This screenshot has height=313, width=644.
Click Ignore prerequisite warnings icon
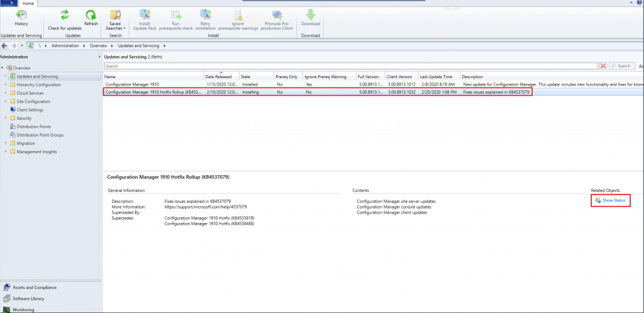pos(238,15)
